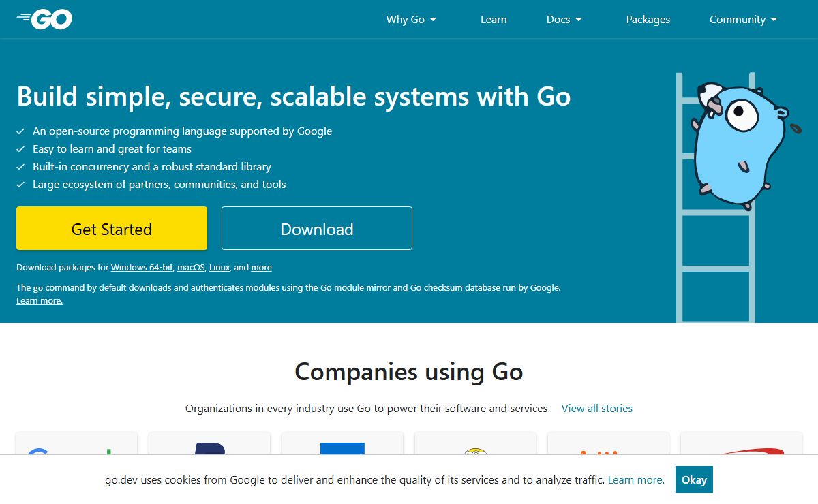This screenshot has height=504, width=818.
Task: Follow the 'more' download packages link
Action: click(x=262, y=268)
